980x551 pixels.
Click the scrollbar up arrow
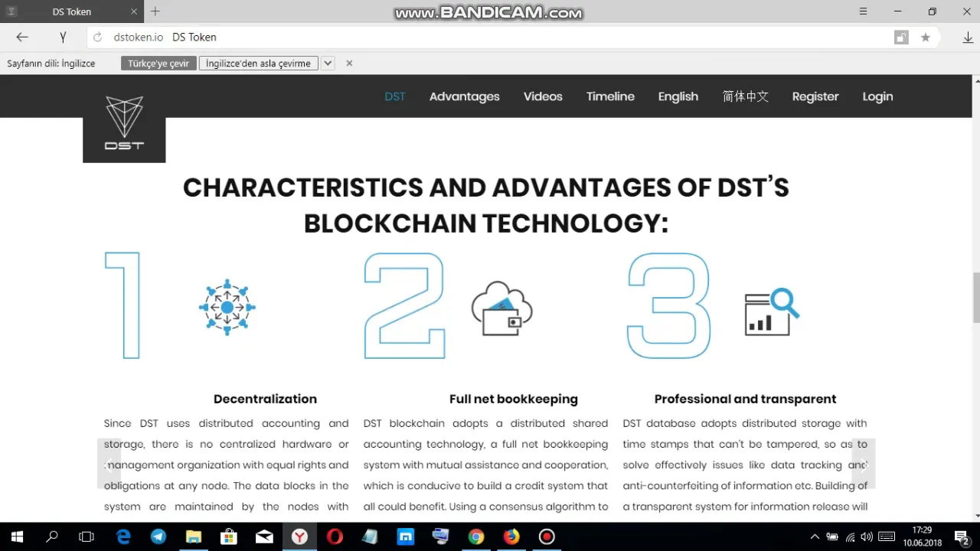[x=976, y=80]
